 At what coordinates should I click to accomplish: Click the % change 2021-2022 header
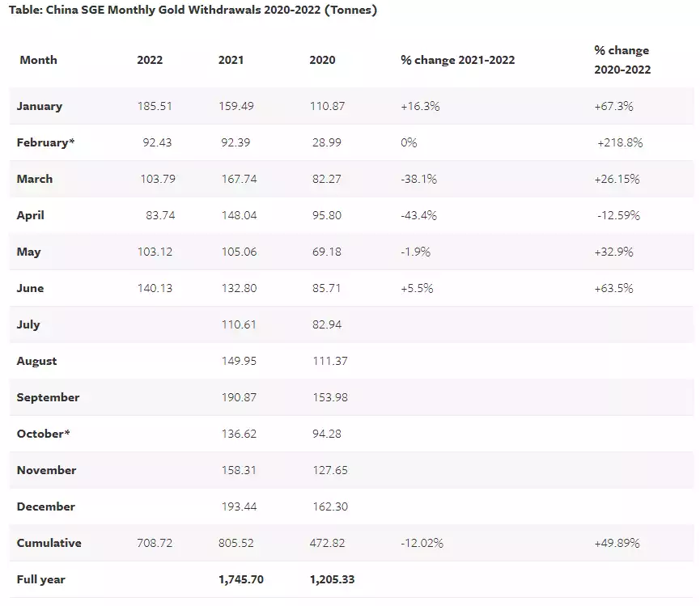click(x=457, y=61)
